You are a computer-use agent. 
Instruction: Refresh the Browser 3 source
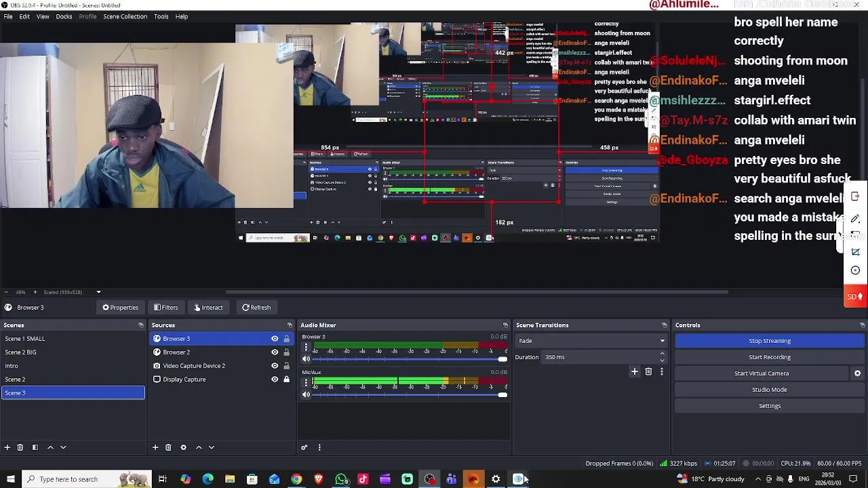point(256,308)
